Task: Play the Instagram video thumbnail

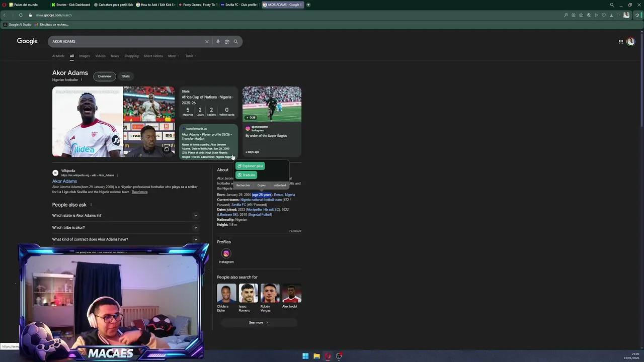Action: coord(272,104)
